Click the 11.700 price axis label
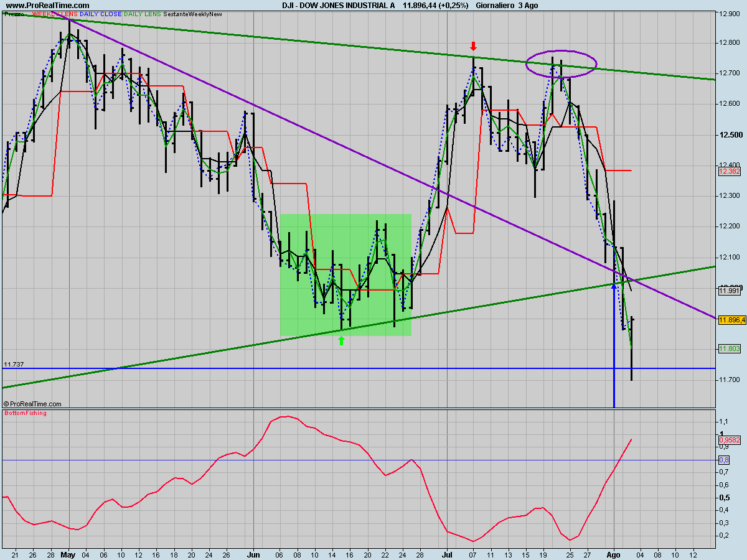 coord(729,380)
